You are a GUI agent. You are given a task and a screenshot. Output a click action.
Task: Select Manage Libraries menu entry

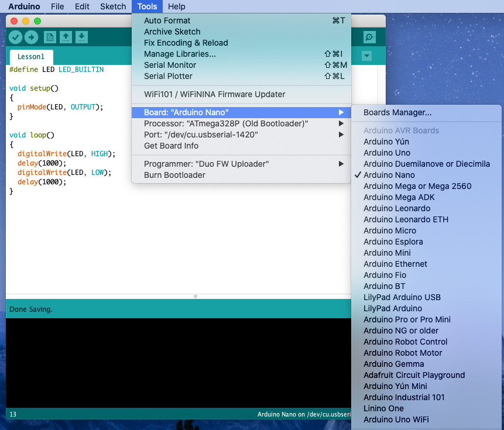coord(180,54)
